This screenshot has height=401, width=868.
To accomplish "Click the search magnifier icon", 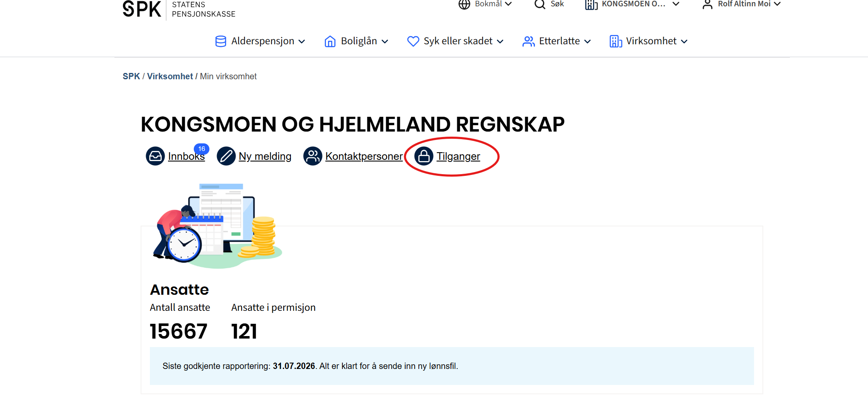I will (x=540, y=4).
